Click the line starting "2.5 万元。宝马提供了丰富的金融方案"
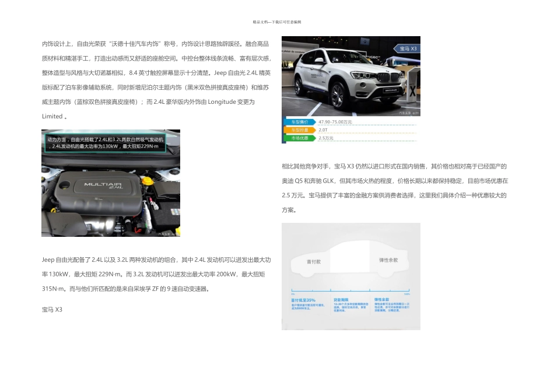Screen dimensions: 554x392 coord(394,195)
